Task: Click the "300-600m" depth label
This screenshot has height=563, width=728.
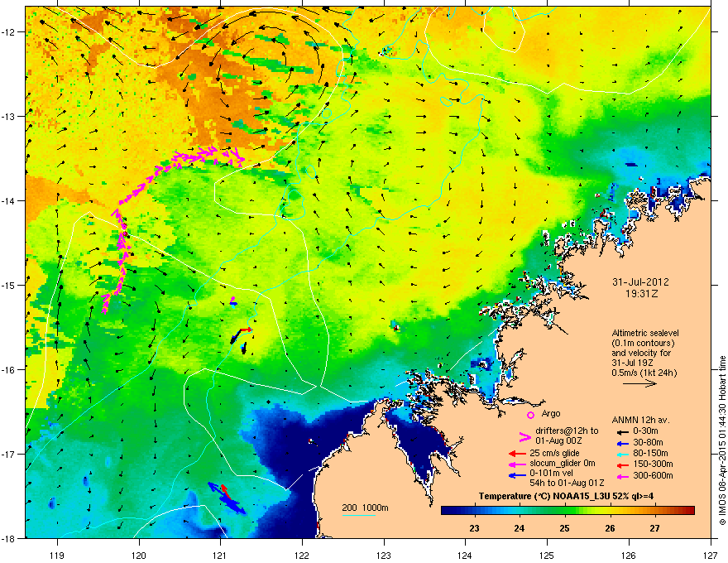Action: click(653, 475)
